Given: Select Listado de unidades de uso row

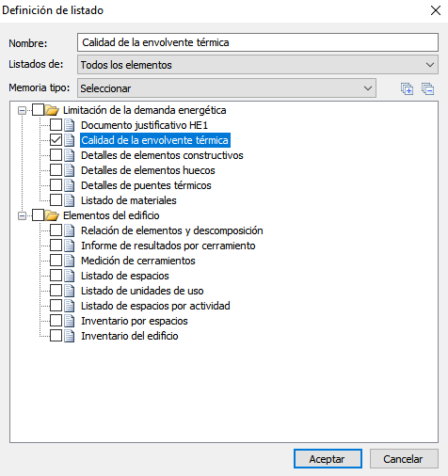Looking at the screenshot, I should point(142,291).
